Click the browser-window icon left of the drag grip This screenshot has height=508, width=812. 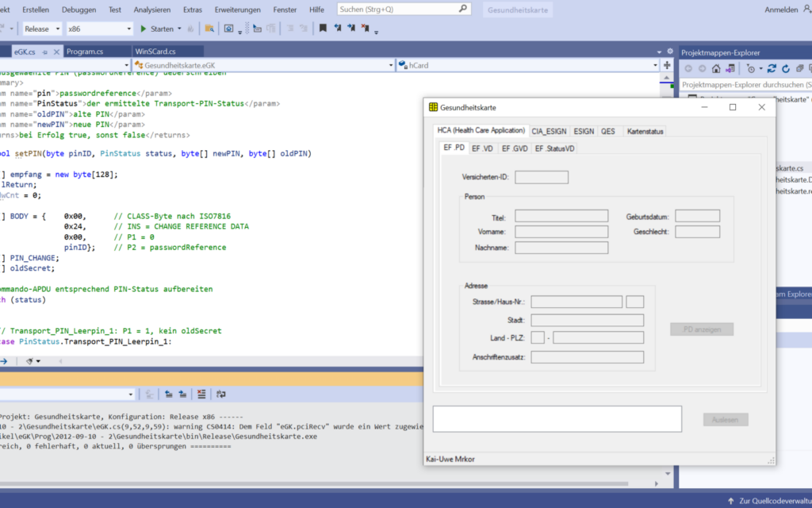pyautogui.click(x=228, y=29)
